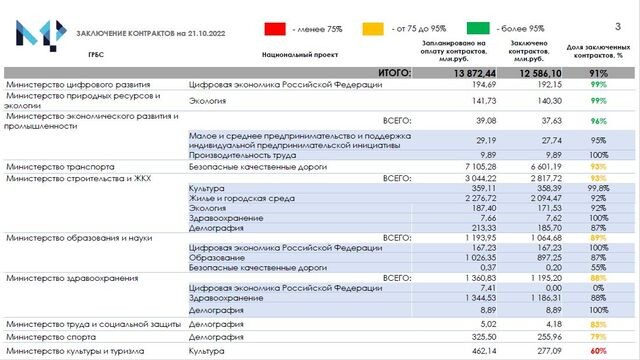Screen dimensions: 640x360
Task: Select the value 7,66 in the Здравоохранение sub-row
Action: pyautogui.click(x=488, y=218)
